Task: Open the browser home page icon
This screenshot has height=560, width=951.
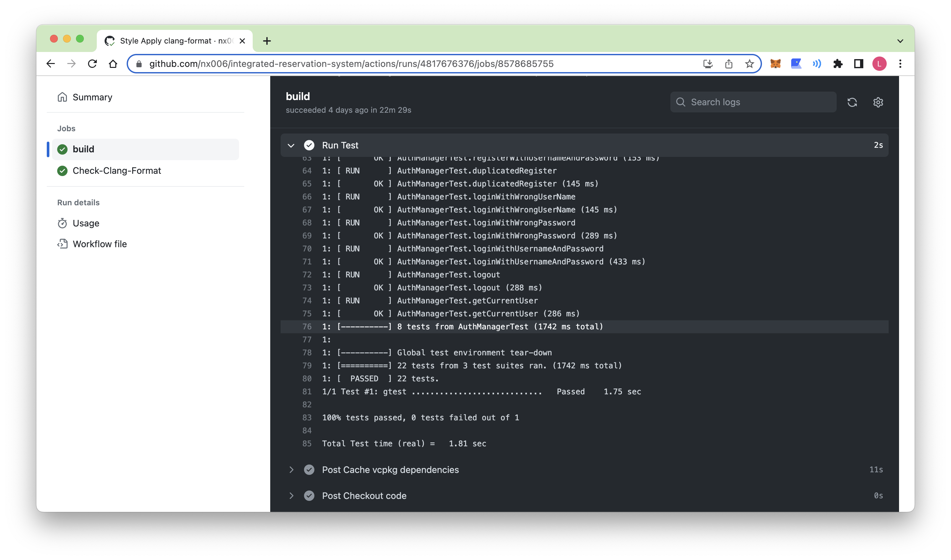Action: [113, 64]
